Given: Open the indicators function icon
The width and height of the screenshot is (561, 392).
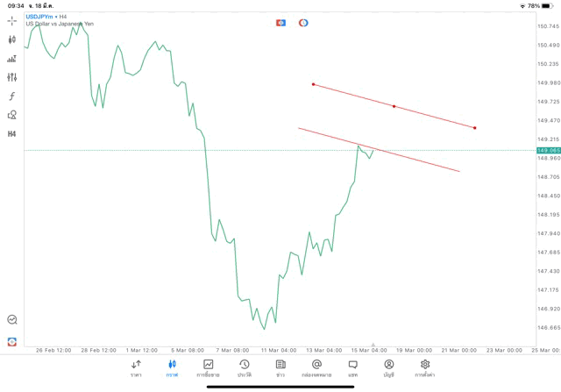Looking at the screenshot, I should tap(12, 96).
